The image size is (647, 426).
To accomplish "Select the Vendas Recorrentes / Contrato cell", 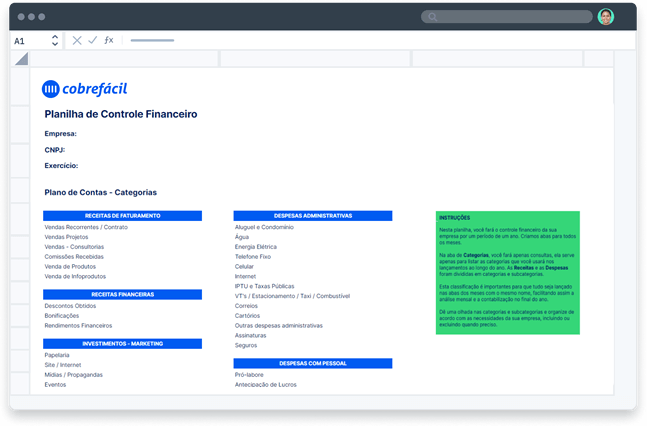I will (x=86, y=227).
